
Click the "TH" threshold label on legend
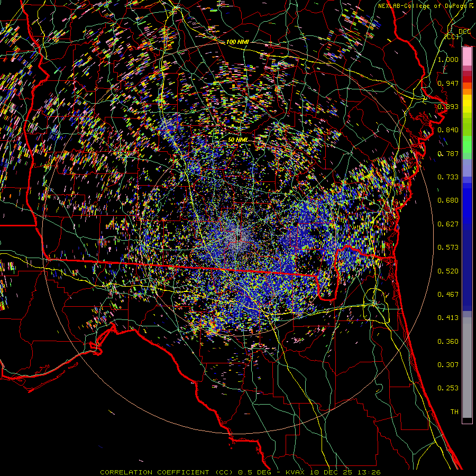tap(454, 412)
